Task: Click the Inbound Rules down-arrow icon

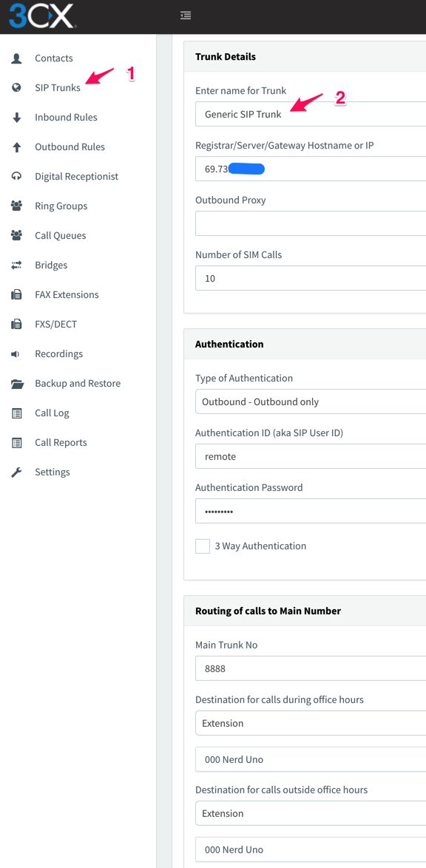Action: (x=16, y=118)
